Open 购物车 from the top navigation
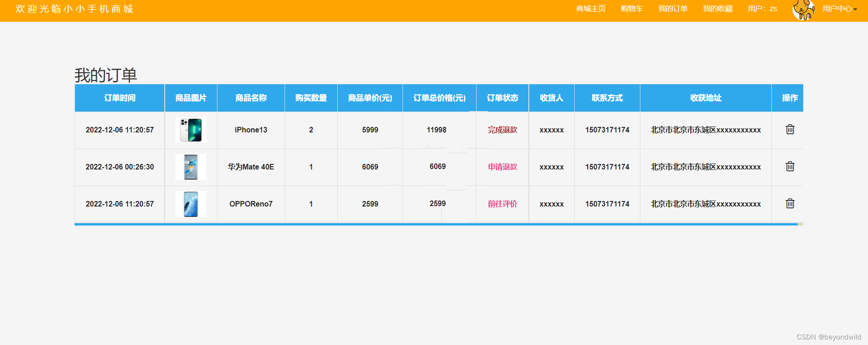Screen dimensions: 868x345 pos(632,9)
